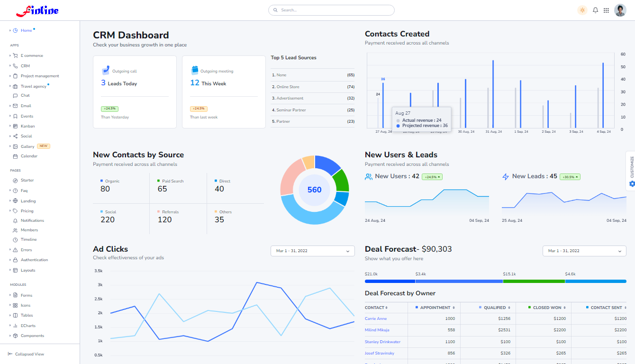Open Carrie Anne contact link

coord(376,318)
